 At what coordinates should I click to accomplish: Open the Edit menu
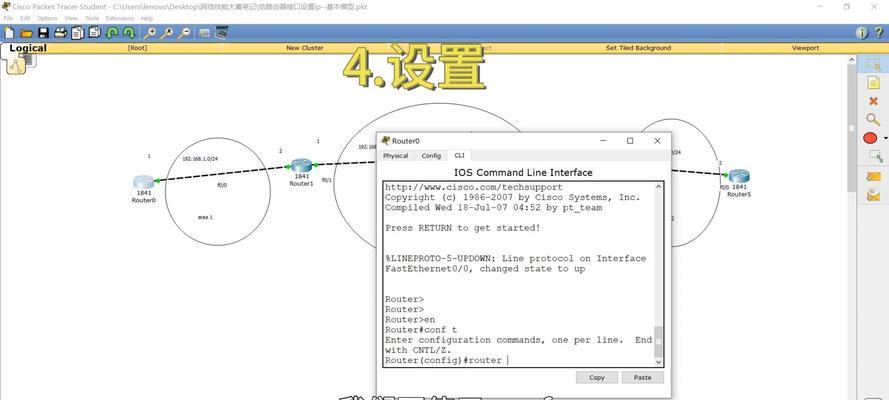tap(26, 18)
